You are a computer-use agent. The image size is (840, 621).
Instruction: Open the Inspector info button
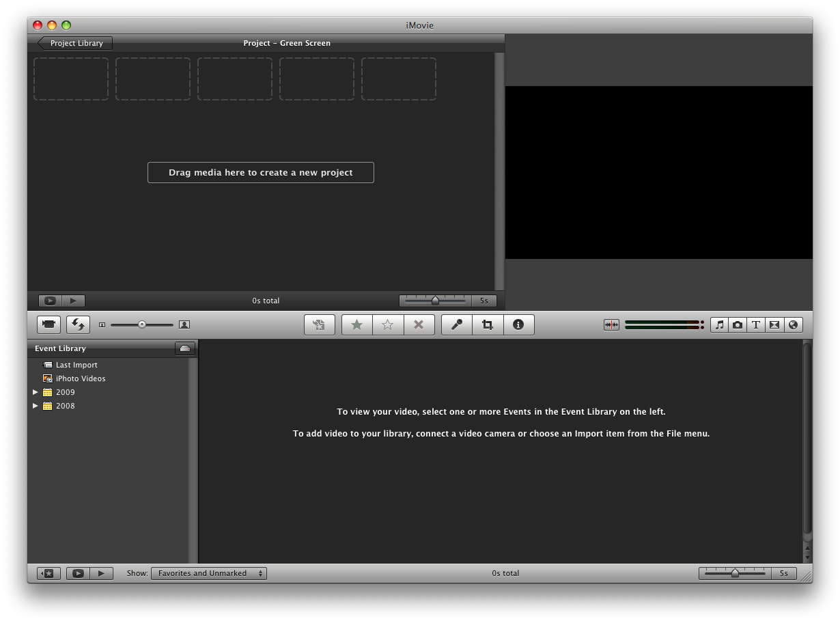click(518, 325)
